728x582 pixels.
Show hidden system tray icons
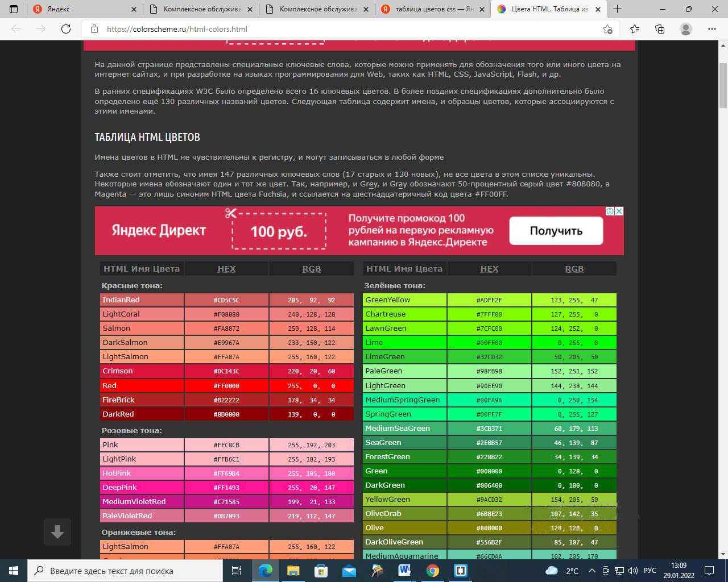pyautogui.click(x=591, y=571)
